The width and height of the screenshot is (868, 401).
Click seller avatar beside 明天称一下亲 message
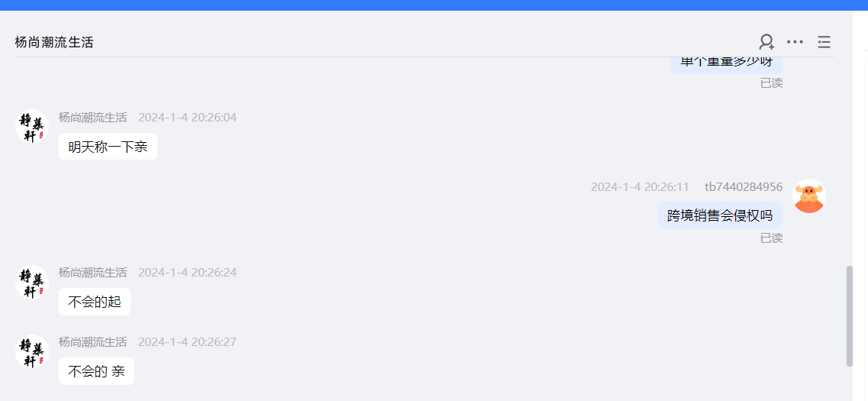32,126
